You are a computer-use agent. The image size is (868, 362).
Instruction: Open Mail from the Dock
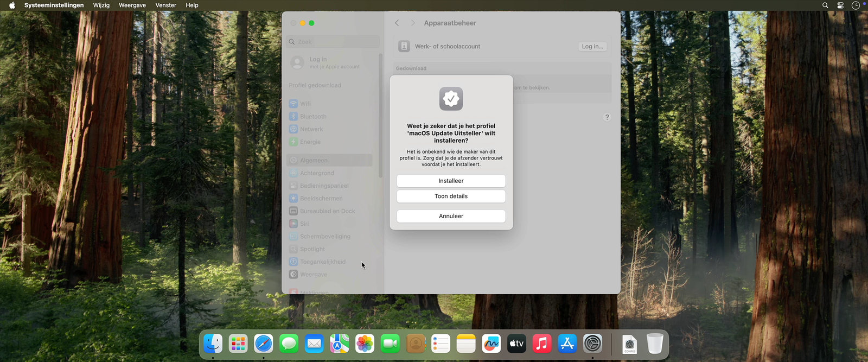click(x=314, y=344)
